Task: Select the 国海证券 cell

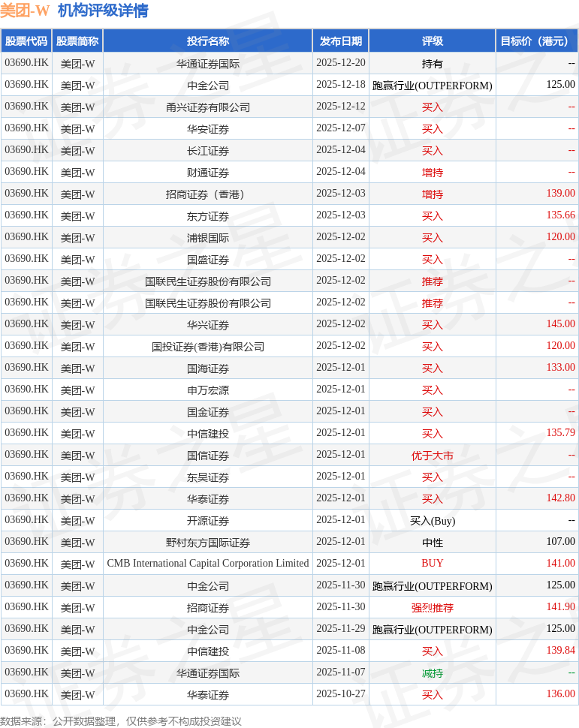Action: tap(208, 369)
